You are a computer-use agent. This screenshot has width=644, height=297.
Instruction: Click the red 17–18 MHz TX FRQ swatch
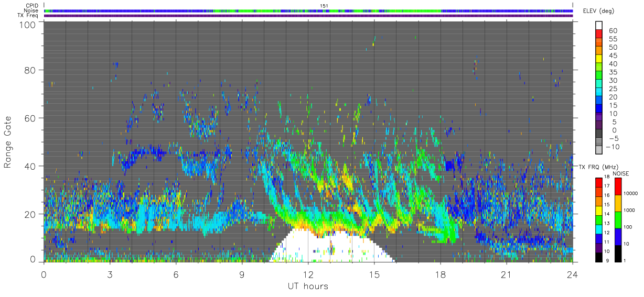point(599,182)
